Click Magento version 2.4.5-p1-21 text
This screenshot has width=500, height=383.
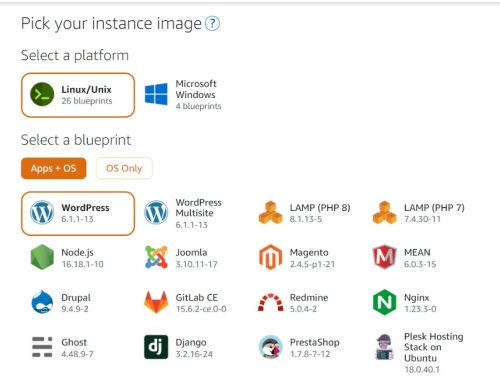[x=312, y=264]
